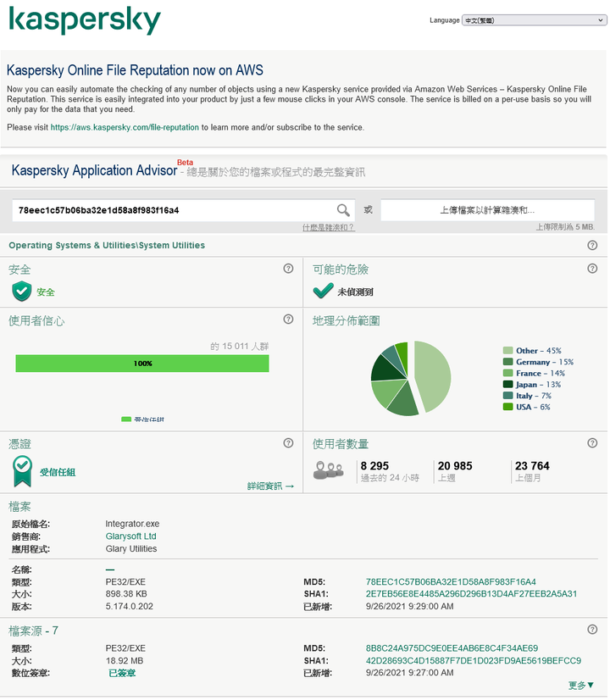The width and height of the screenshot is (610, 700).
Task: Click help icon beside the category row
Action: click(x=592, y=245)
